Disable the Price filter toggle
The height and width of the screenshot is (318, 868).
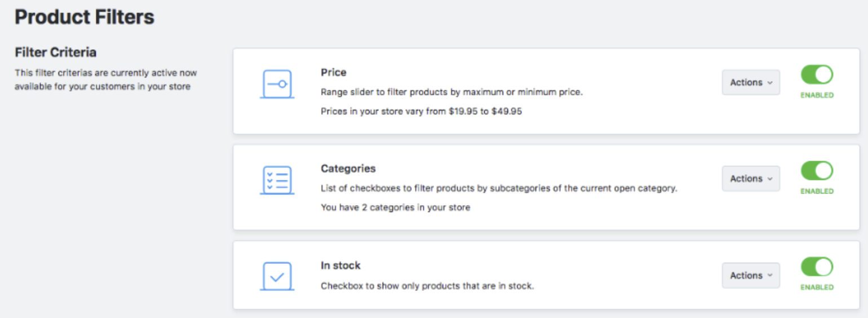817,74
